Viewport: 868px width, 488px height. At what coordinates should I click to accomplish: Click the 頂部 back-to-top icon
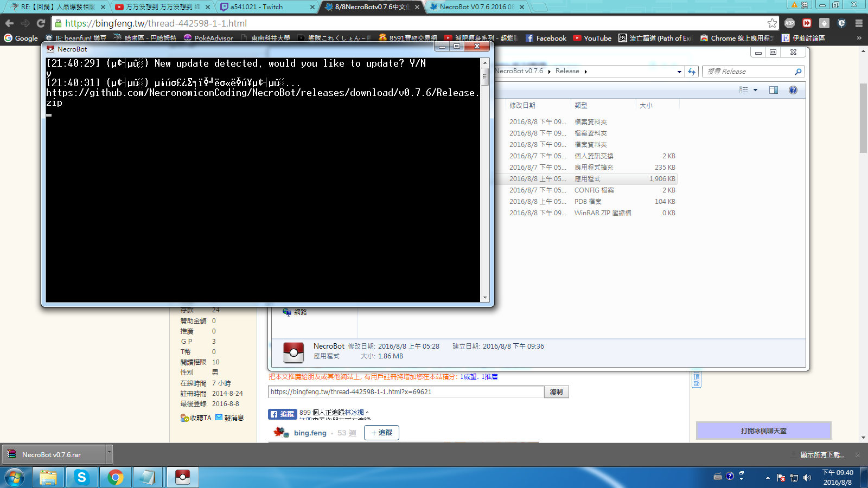pyautogui.click(x=697, y=379)
